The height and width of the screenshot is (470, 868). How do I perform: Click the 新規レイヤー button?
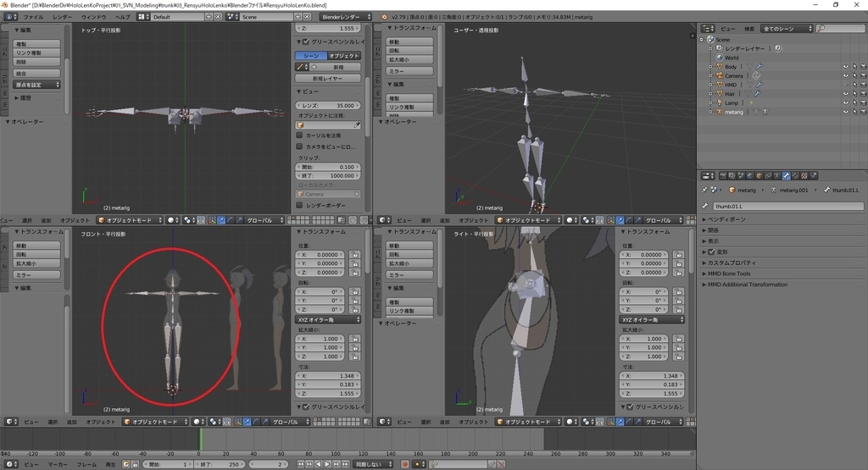[328, 79]
